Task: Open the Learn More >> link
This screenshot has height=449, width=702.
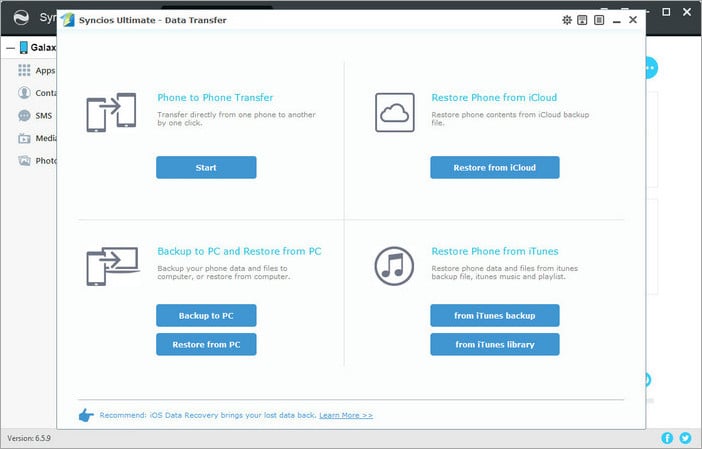Action: (x=346, y=415)
